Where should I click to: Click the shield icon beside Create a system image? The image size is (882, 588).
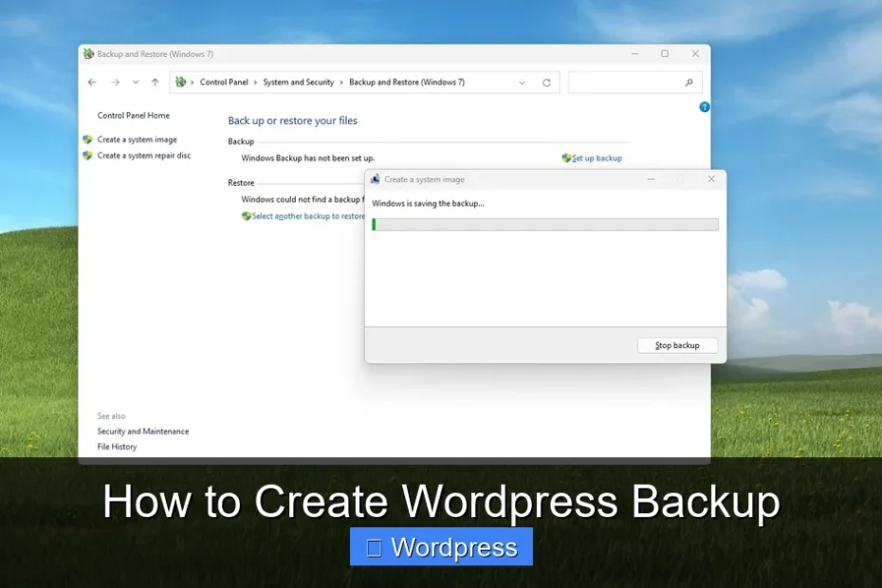click(x=87, y=139)
